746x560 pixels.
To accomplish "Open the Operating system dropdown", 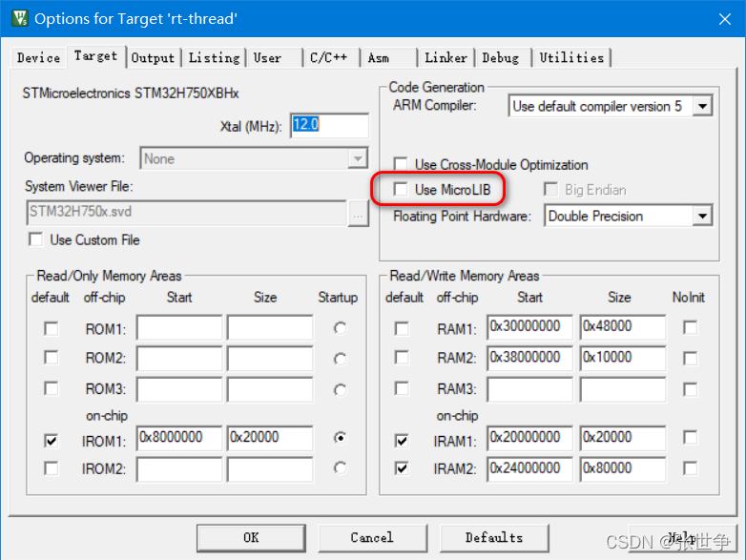I will pos(254,158).
